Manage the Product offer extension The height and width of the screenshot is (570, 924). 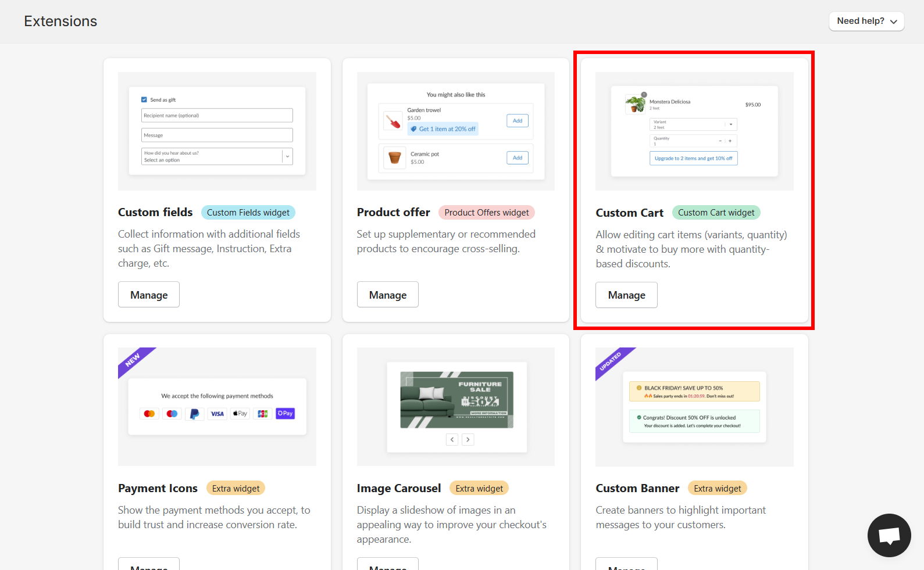click(388, 295)
